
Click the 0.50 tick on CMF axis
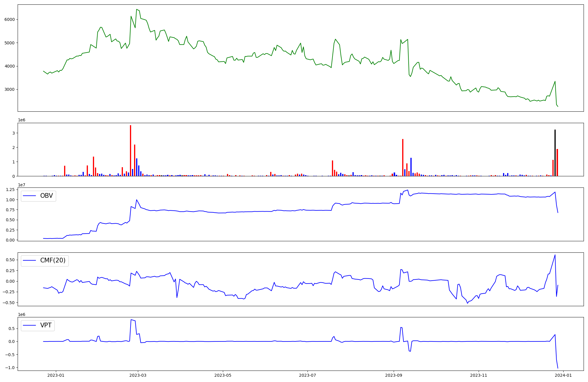click(x=10, y=260)
